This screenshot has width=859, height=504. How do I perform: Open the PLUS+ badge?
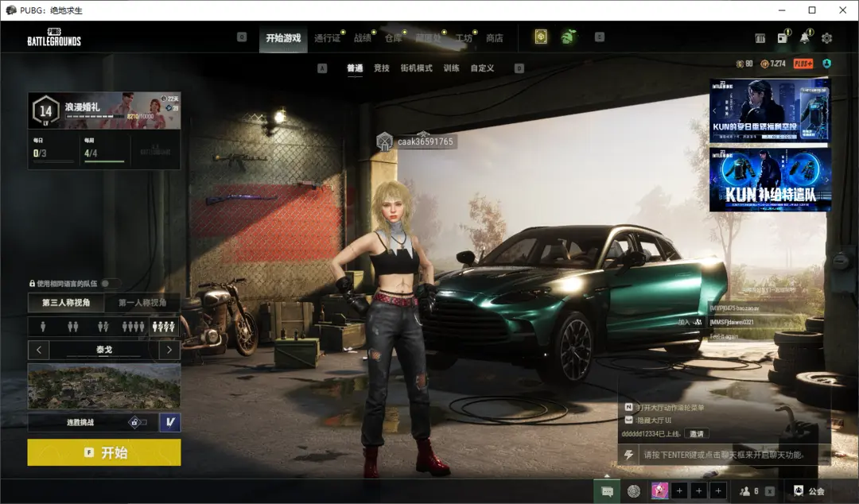tap(803, 64)
